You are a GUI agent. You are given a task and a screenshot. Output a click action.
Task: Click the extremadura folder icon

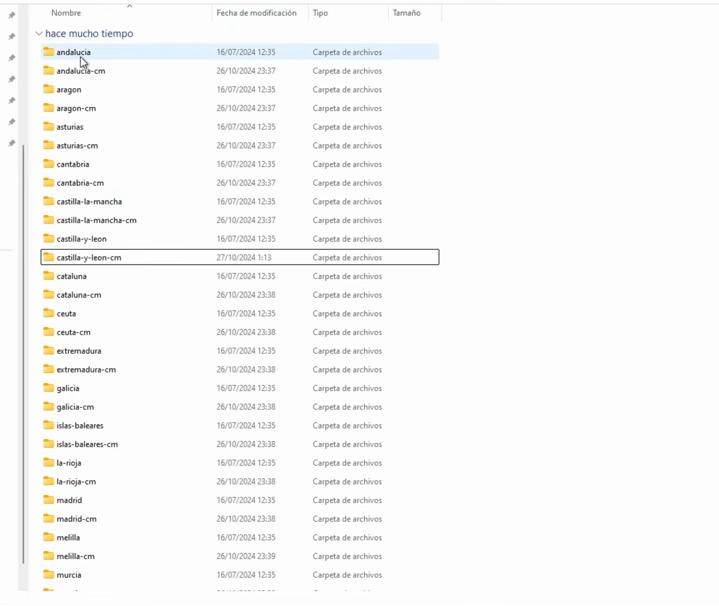(x=49, y=351)
